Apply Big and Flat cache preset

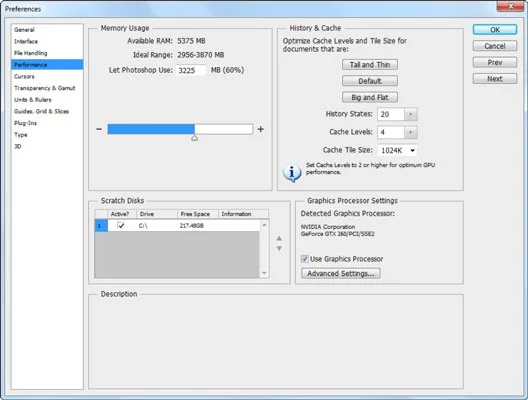[370, 97]
